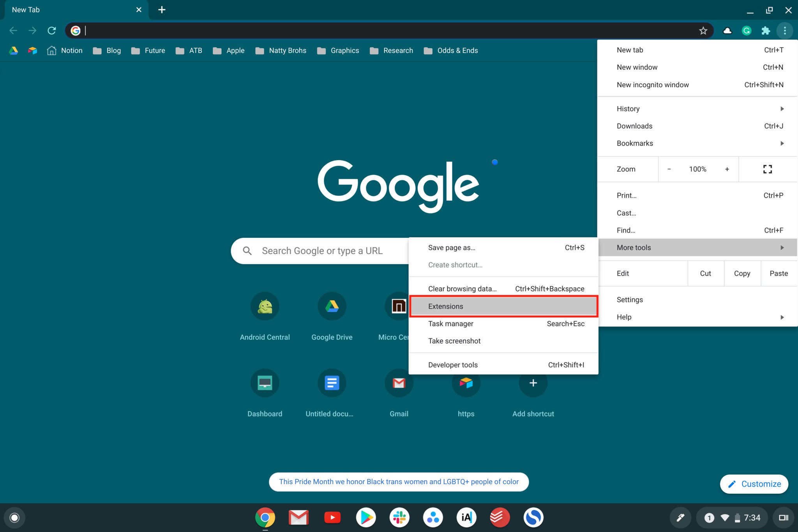The height and width of the screenshot is (532, 798).
Task: Launch Slack from the shelf
Action: coord(399,518)
